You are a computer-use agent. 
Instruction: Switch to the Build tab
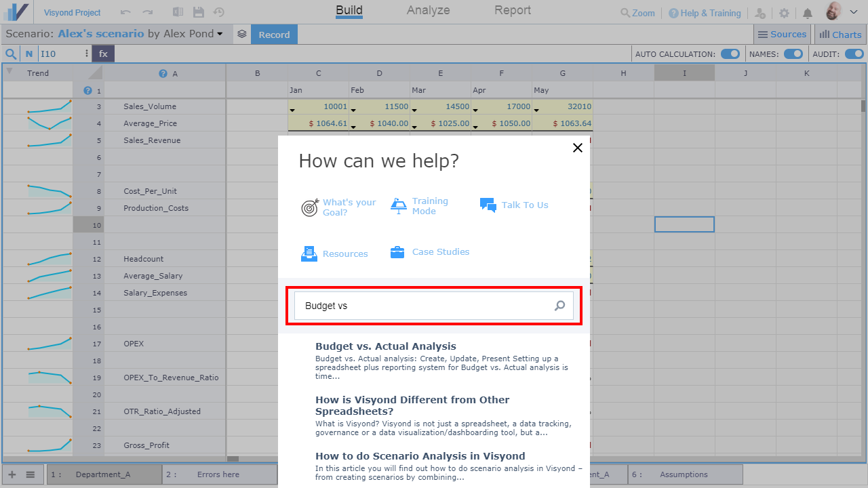349,10
